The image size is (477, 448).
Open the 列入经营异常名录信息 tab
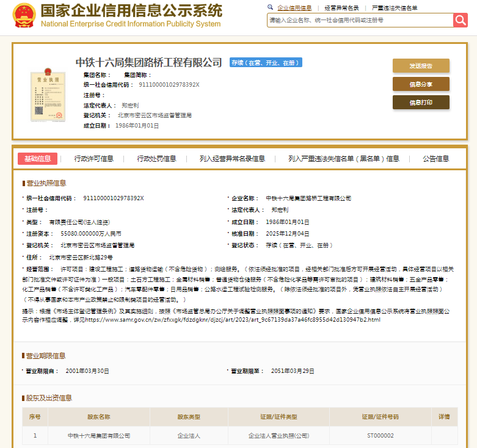click(232, 159)
